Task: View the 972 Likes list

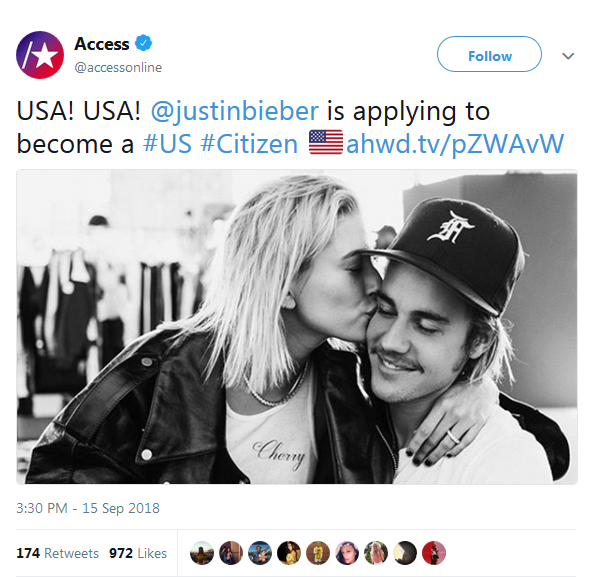Action: tap(138, 553)
